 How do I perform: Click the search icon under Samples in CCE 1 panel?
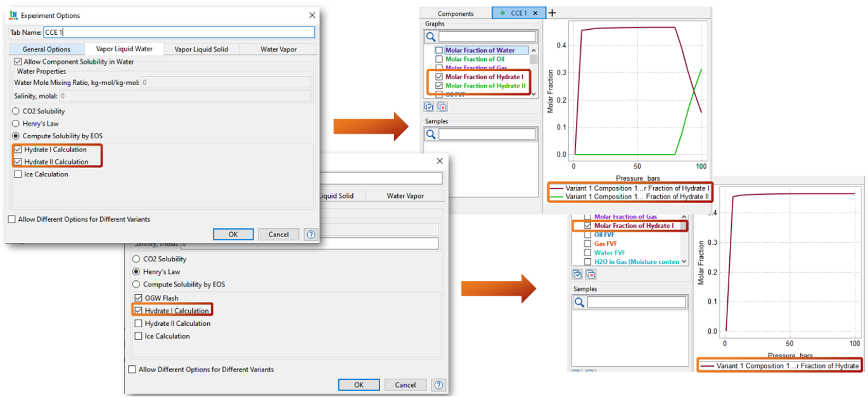coord(431,134)
